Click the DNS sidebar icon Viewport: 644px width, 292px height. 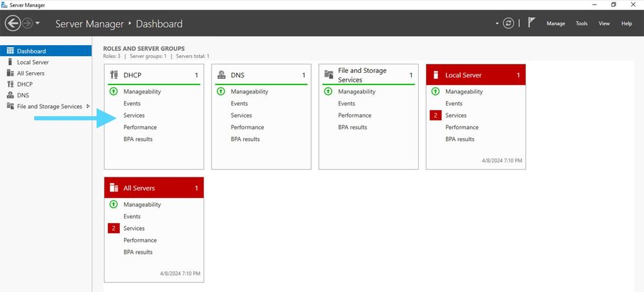coord(10,95)
